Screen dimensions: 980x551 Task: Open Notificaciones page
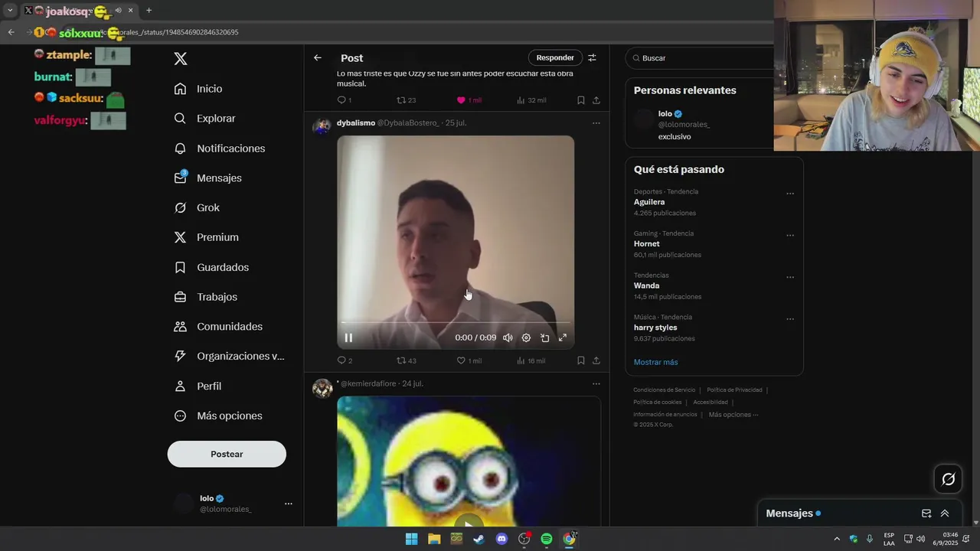coord(219,148)
